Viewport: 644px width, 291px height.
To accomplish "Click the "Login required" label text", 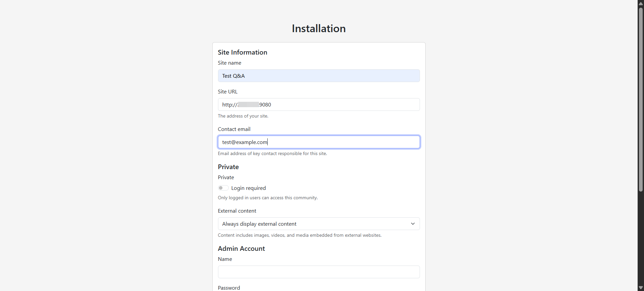I will click(248, 188).
